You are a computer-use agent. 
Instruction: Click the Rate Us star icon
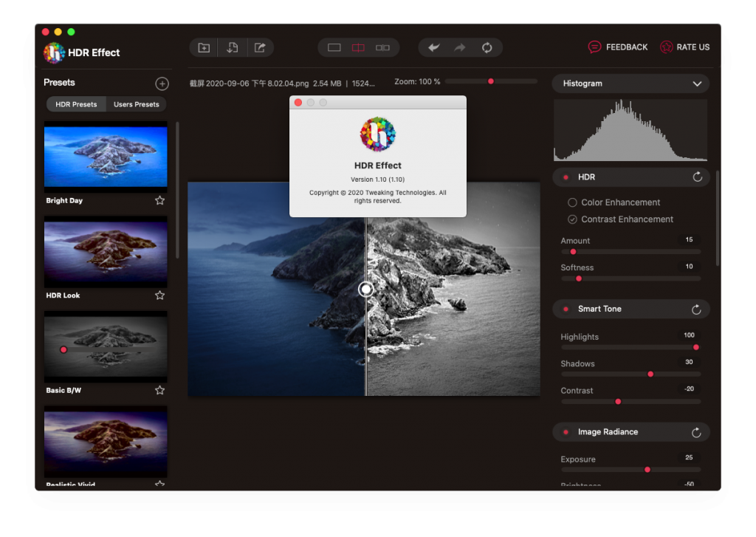coord(667,47)
